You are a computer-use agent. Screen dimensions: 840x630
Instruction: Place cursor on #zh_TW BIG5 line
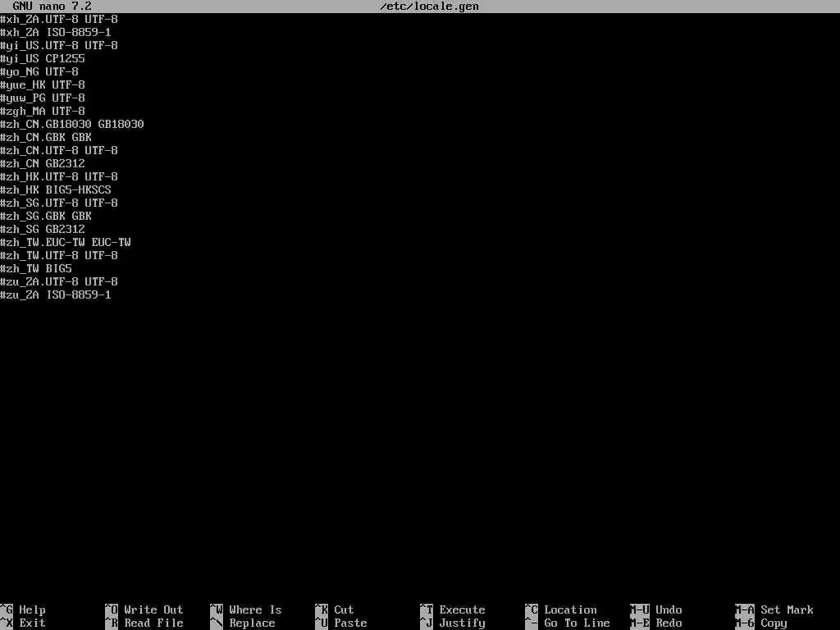(36, 269)
